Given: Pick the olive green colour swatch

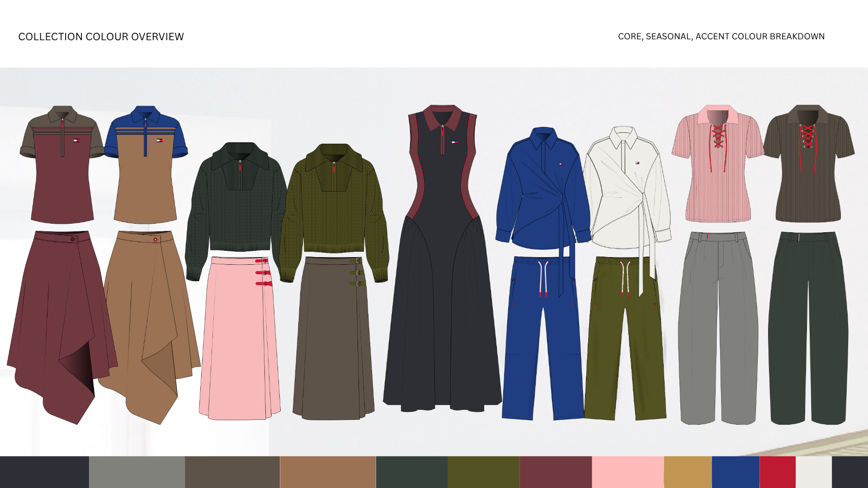Looking at the screenshot, I should pos(484,472).
